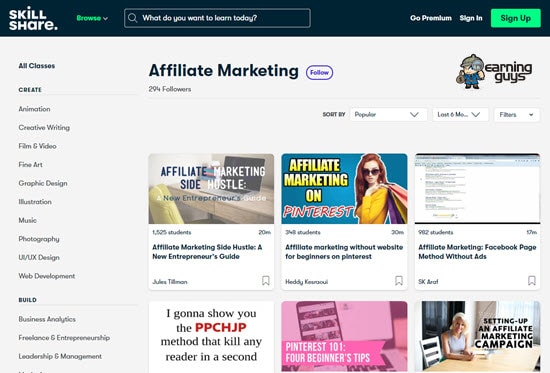Select Graphic Design category

43,183
